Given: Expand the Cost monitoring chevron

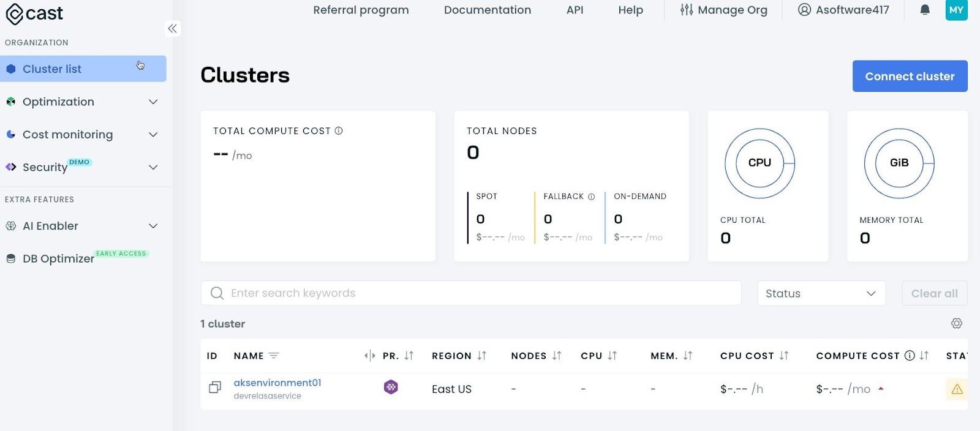Looking at the screenshot, I should pos(153,135).
